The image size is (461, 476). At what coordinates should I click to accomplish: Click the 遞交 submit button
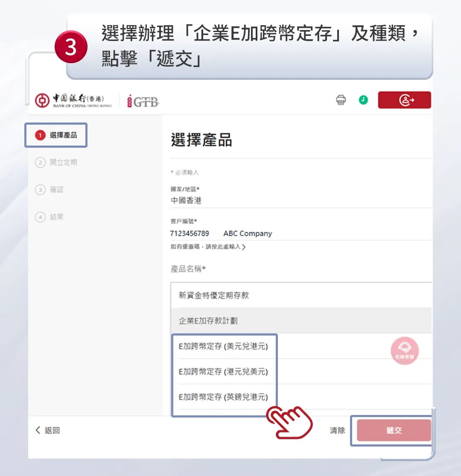394,430
